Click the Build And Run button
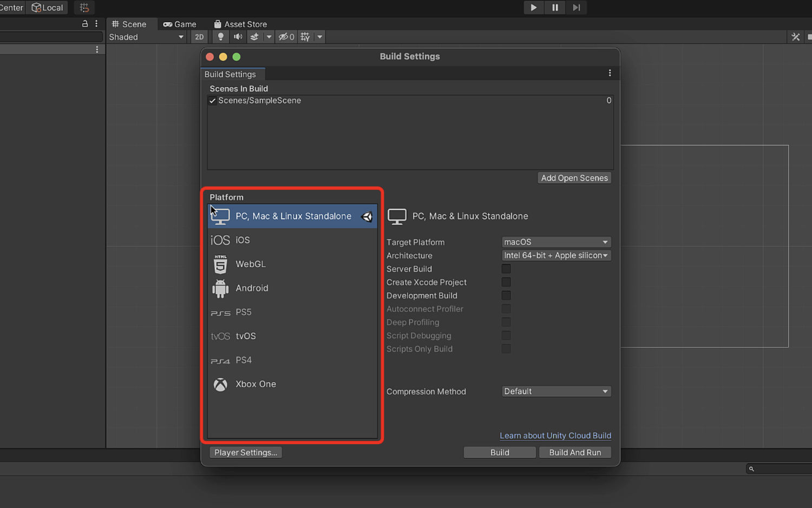The height and width of the screenshot is (508, 812). click(575, 452)
